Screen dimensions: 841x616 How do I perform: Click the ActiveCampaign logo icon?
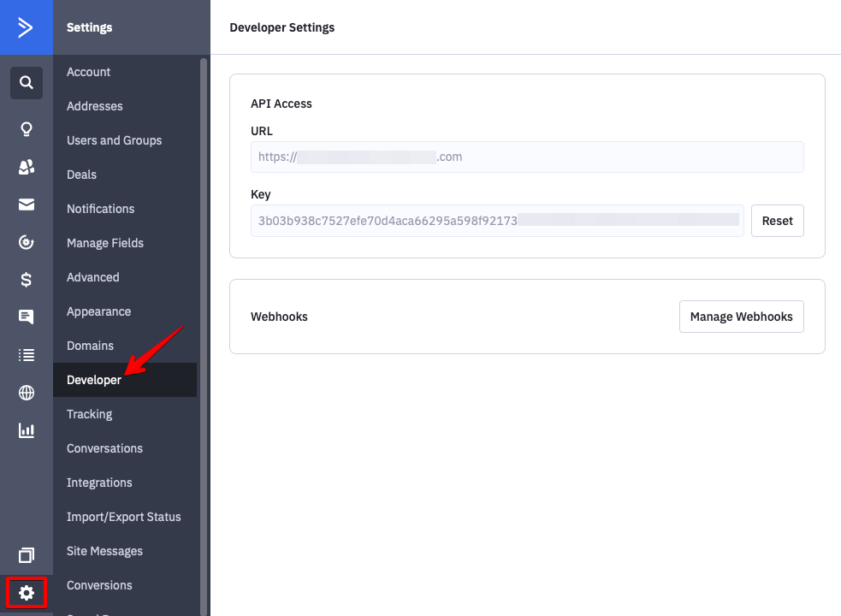point(26,27)
